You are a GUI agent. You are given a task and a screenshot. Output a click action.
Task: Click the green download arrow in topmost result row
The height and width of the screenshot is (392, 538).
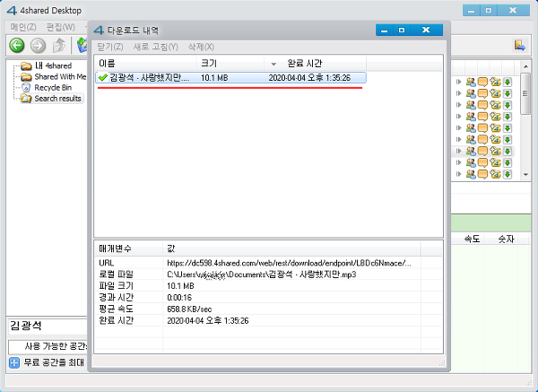point(508,82)
